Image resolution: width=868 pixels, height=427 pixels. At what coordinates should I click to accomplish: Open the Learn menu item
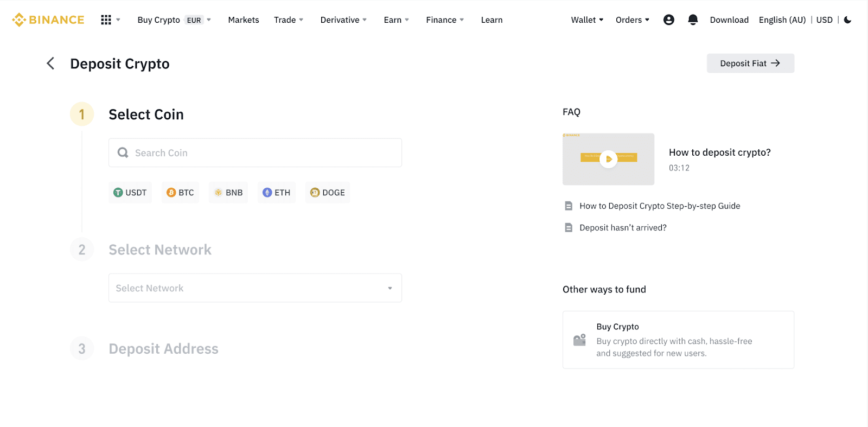click(x=492, y=20)
